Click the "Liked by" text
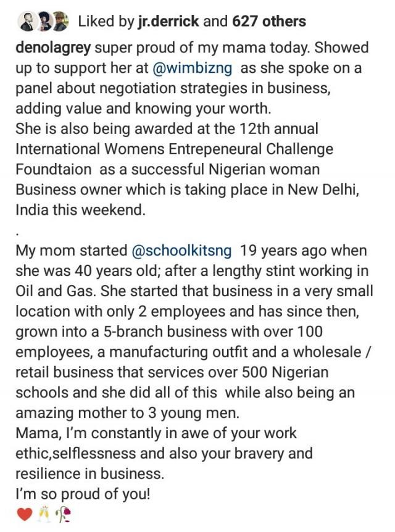The width and height of the screenshot is (395, 532). click(106, 22)
